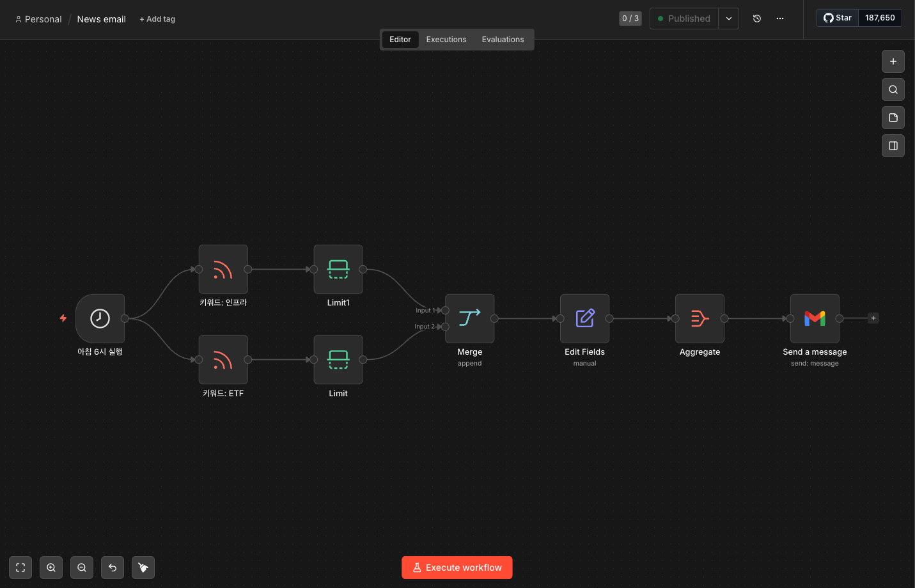This screenshot has height=588, width=915.
Task: Switch to the Evaluations tab
Action: pyautogui.click(x=503, y=40)
